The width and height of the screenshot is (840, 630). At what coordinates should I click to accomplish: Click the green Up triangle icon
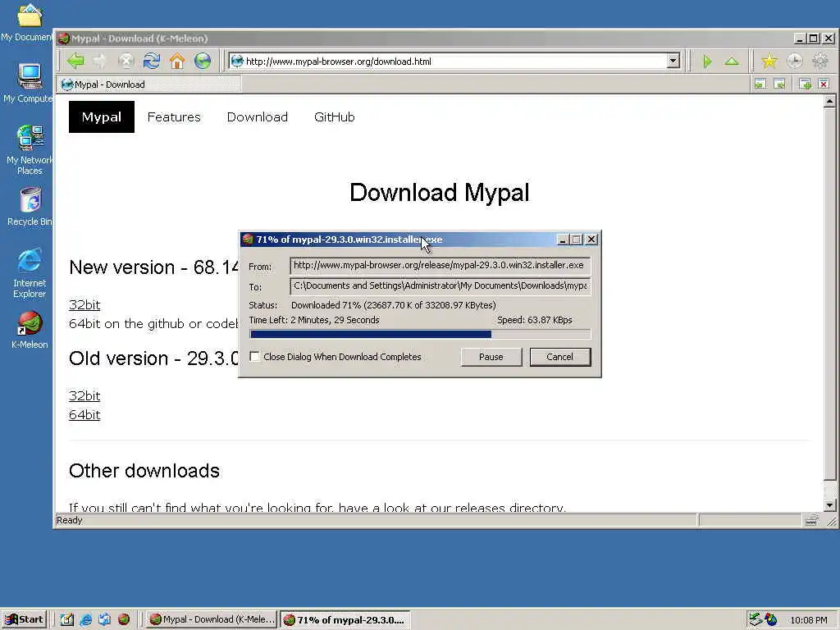click(x=732, y=62)
